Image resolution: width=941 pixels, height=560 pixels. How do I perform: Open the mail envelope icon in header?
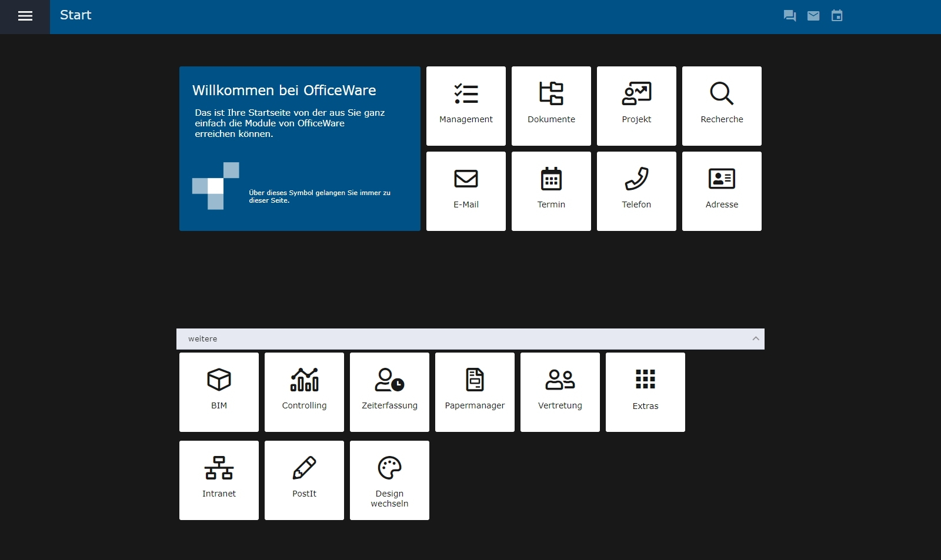[x=813, y=16]
